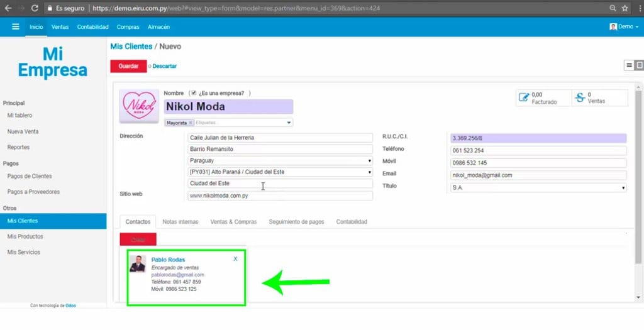The image size is (644, 330).
Task: Select Mis Clientes in sidebar
Action: 53,221
